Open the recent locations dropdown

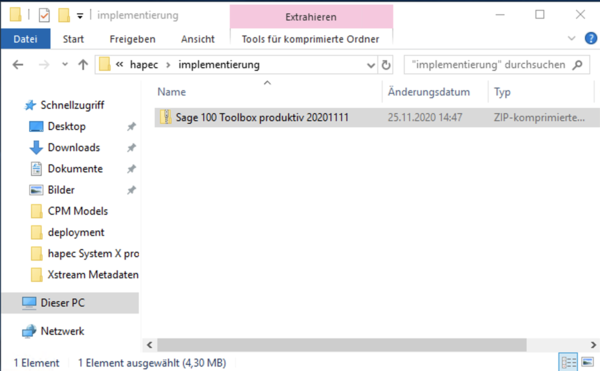point(65,64)
